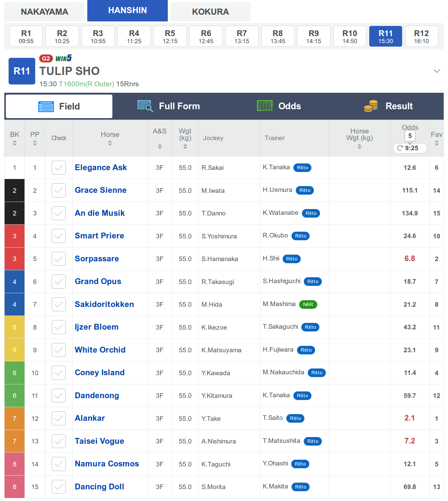Tick the checkbox for An die Musik

click(59, 213)
